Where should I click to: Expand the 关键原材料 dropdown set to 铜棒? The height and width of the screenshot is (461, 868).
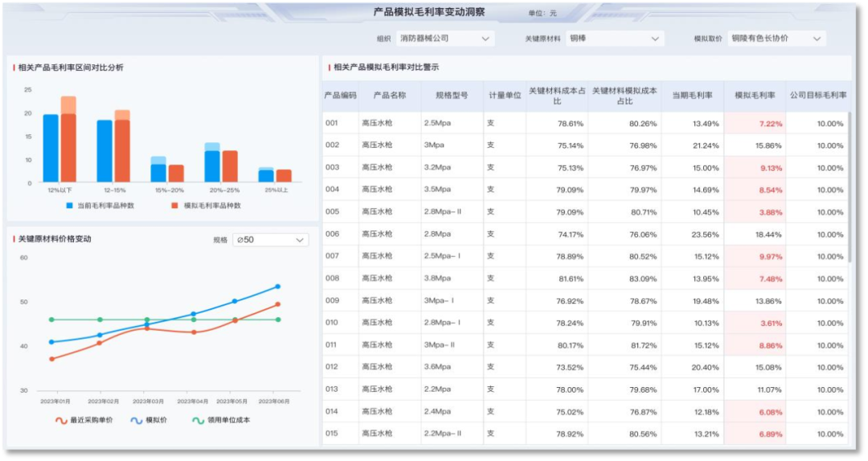(615, 39)
